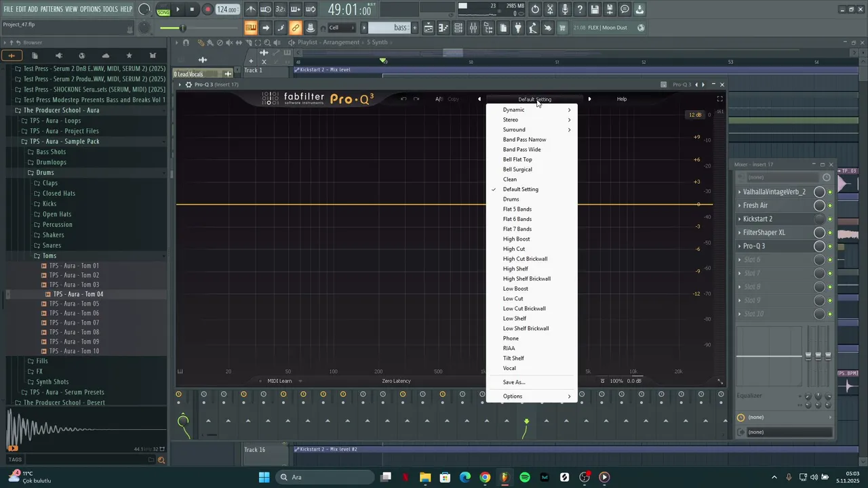Open the Cell snap dropdown
The height and width of the screenshot is (488, 868).
pos(342,28)
